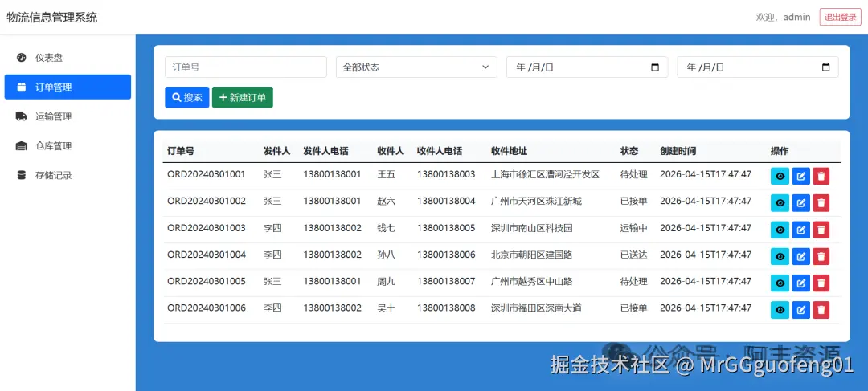Image resolution: width=868 pixels, height=391 pixels.
Task: Click the 新建订单 button
Action: coord(243,97)
